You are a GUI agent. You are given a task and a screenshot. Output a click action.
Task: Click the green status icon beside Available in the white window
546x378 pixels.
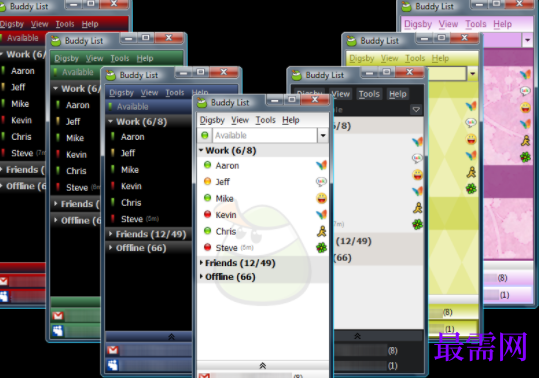[x=205, y=135]
